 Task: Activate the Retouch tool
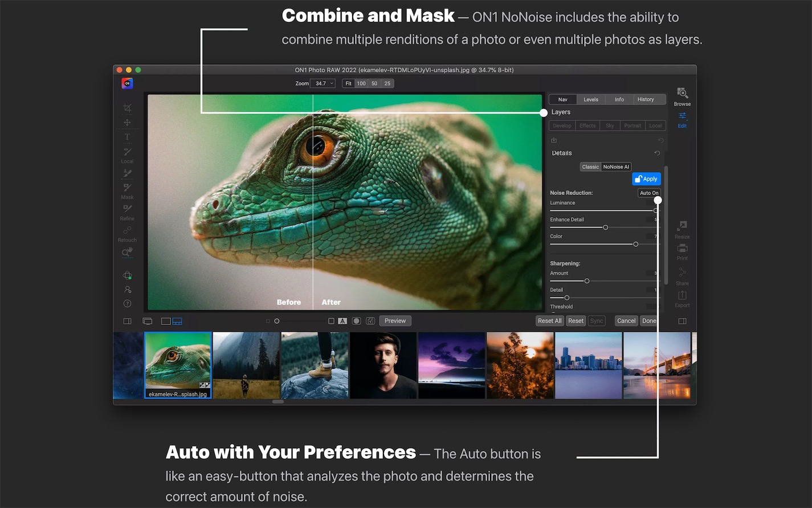click(x=127, y=232)
